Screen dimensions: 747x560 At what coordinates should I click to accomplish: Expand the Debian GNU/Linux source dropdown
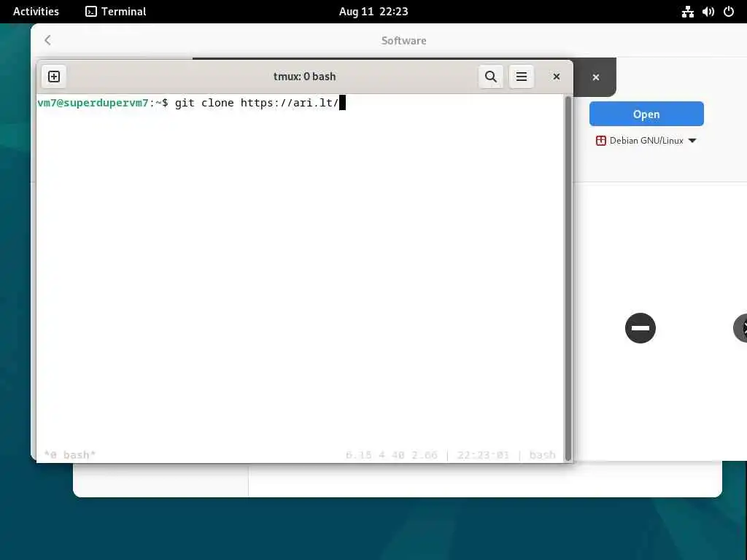coord(646,141)
